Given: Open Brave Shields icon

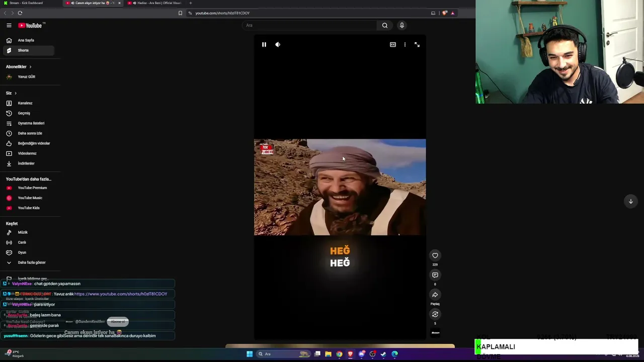Looking at the screenshot, I should click(445, 13).
